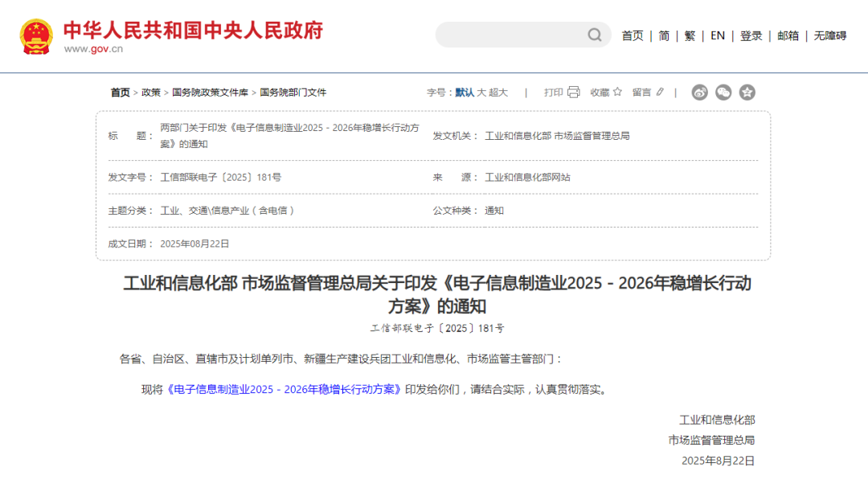Image resolution: width=868 pixels, height=484 pixels.
Task: Click the 发文机关 label
Action: tap(454, 136)
